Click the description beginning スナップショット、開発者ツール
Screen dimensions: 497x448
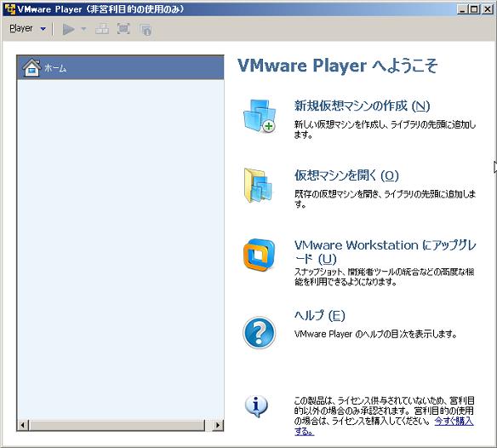(385, 277)
